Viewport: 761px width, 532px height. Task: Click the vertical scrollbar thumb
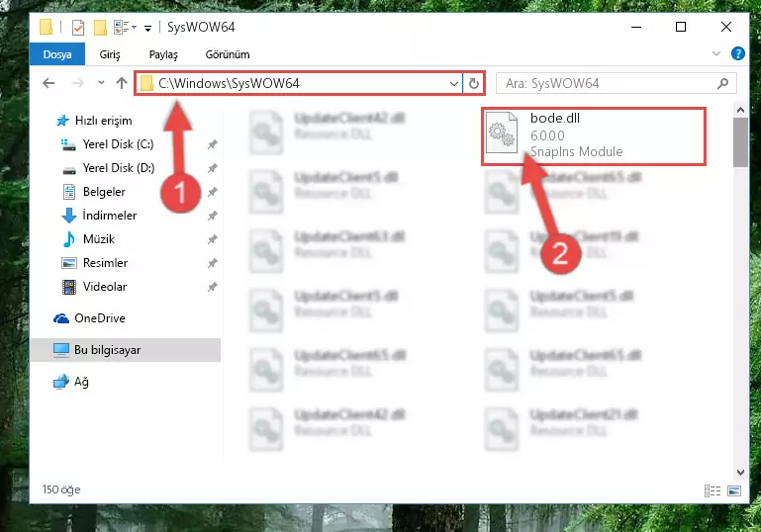pyautogui.click(x=740, y=142)
